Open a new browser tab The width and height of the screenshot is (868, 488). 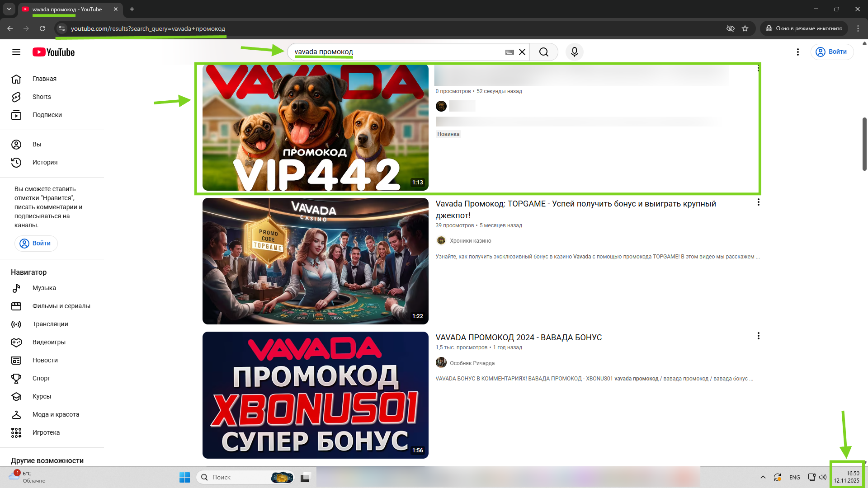pyautogui.click(x=132, y=9)
